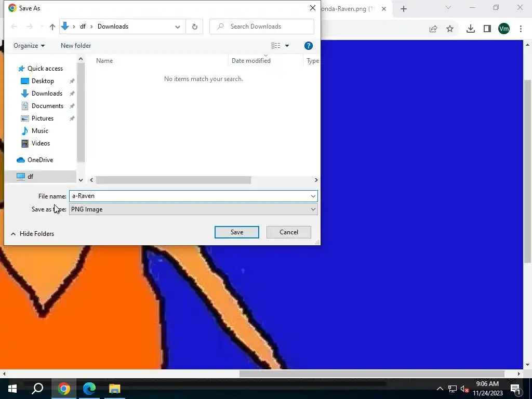
Task: Show hidden system tray icons
Action: tap(440, 389)
